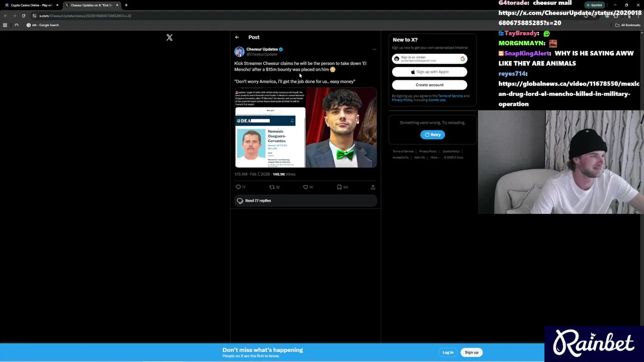Click Read 77 replies
Viewport: 644px width, 362px height.
[305, 201]
